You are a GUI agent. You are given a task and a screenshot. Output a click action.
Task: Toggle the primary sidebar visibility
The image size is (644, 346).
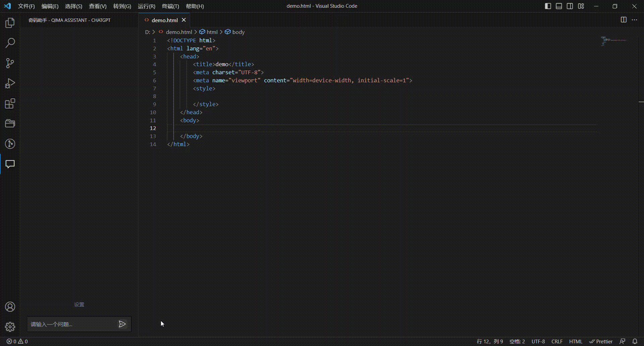(548, 6)
